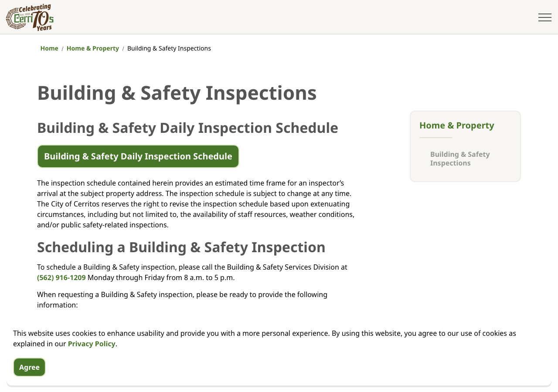Click the cookie notice message text
This screenshot has width=558, height=392.
[265, 338]
